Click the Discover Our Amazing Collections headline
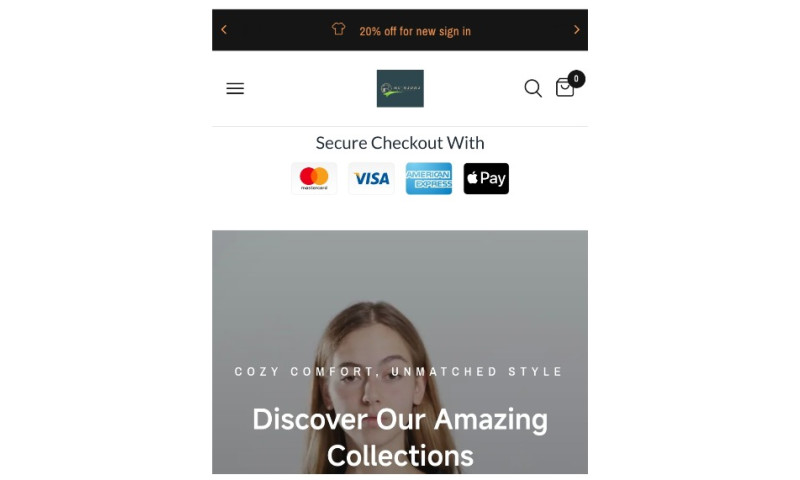This screenshot has height=480, width=800. (400, 437)
